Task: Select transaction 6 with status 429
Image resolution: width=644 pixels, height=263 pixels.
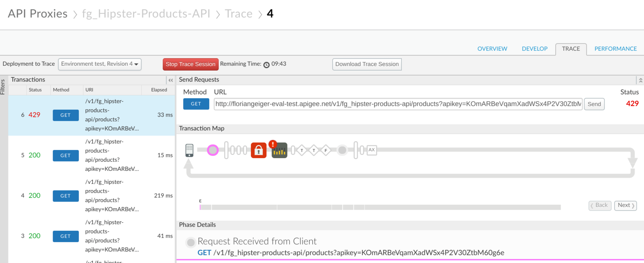Action: pyautogui.click(x=91, y=115)
